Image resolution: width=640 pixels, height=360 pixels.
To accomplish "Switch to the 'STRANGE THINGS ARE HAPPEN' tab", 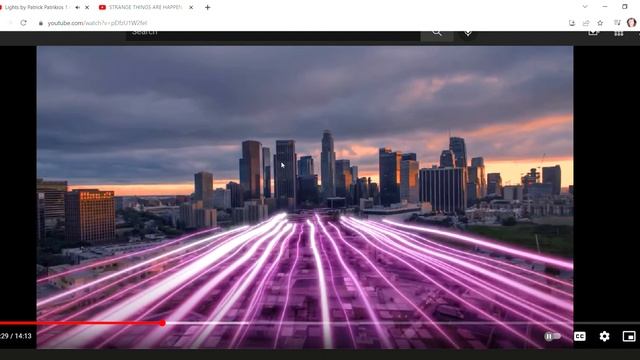I will 145,7.
